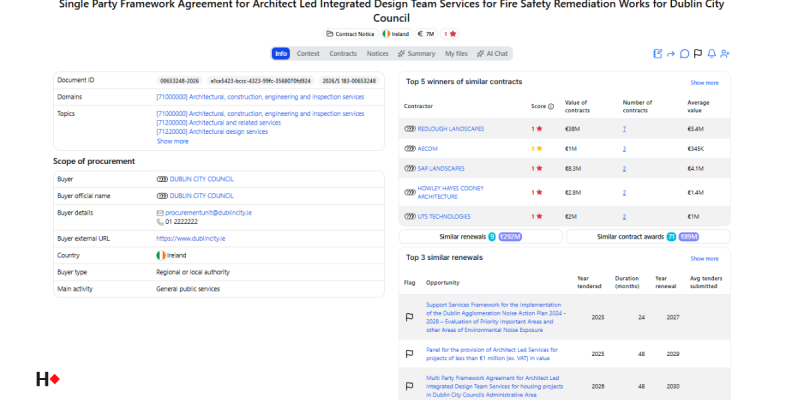
Task: Open Redlough Landscapes contract count 7
Action: (x=624, y=129)
